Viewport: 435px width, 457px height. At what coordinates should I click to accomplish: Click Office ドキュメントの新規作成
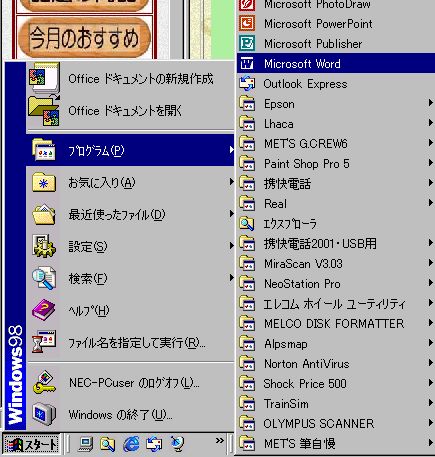130,79
